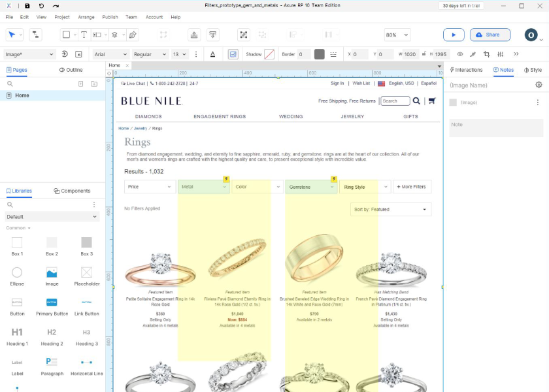Open the image adjust sliders icon
The image size is (549, 392).
[x=501, y=54]
